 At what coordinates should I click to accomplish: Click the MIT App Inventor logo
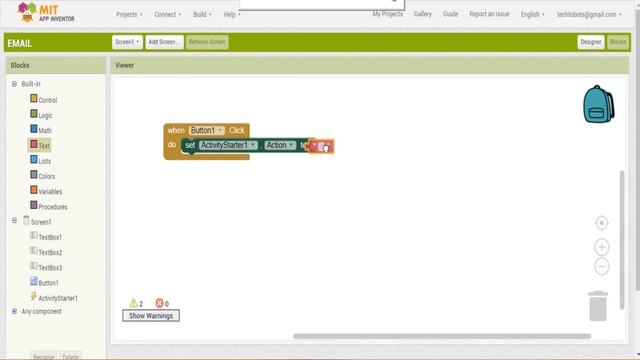click(46, 13)
